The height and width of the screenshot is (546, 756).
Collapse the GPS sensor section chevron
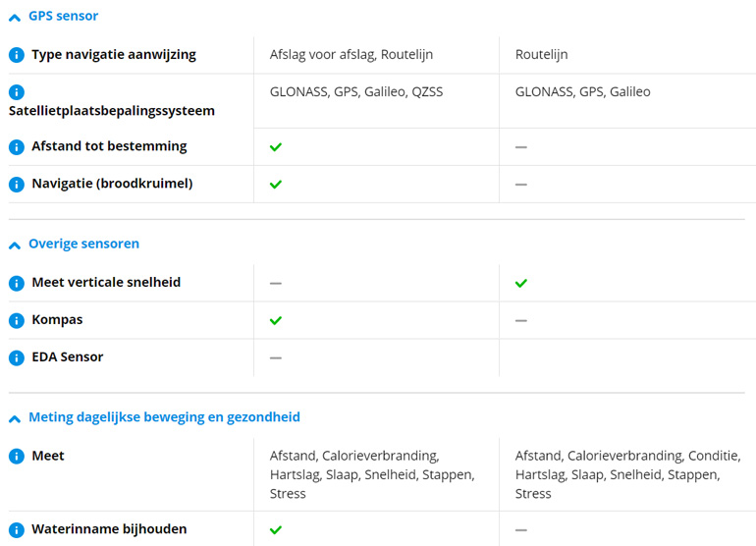click(15, 18)
